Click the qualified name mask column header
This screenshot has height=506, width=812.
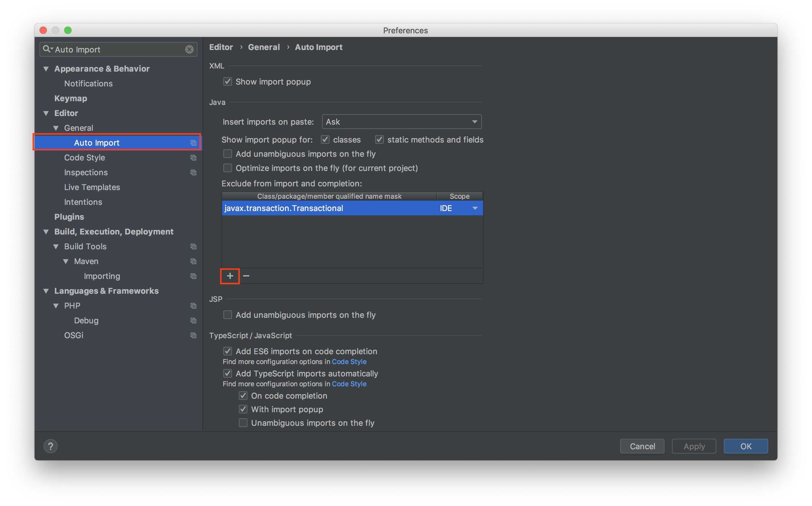point(329,196)
